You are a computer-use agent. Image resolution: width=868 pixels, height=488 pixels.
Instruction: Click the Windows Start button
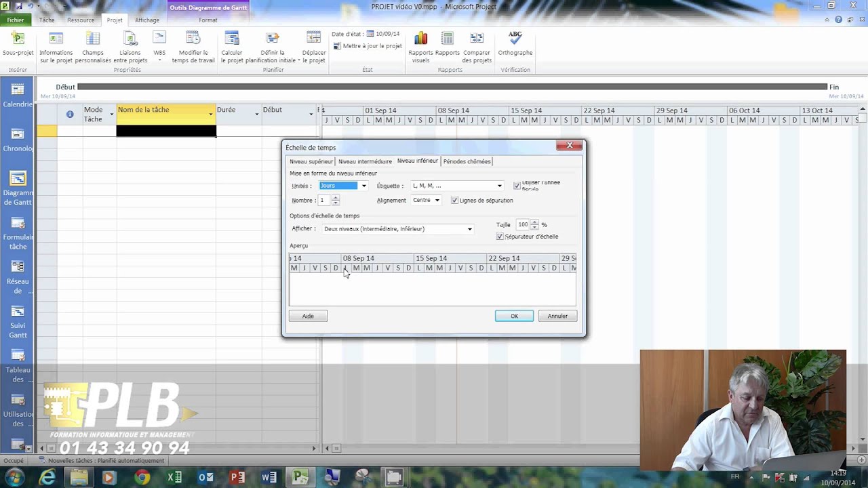14,477
